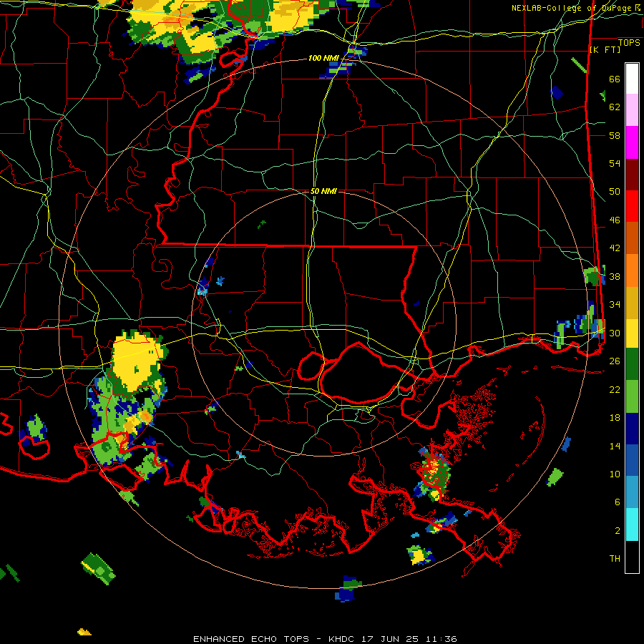
Task: Click the TH legend label
Action: 615,558
